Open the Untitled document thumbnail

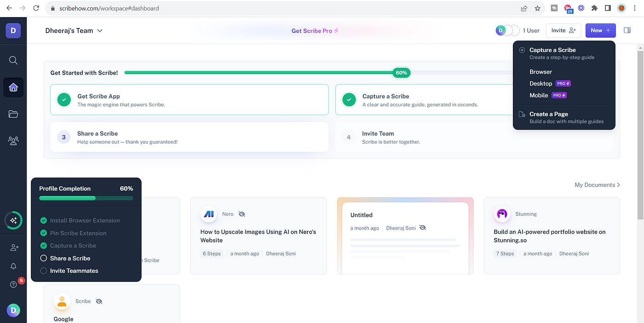(x=405, y=236)
